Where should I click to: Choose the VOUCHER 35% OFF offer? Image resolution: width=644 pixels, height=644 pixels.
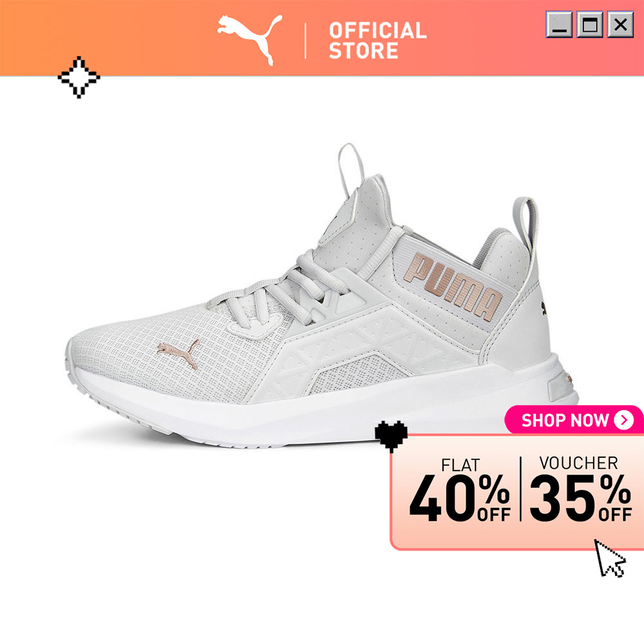tap(580, 489)
